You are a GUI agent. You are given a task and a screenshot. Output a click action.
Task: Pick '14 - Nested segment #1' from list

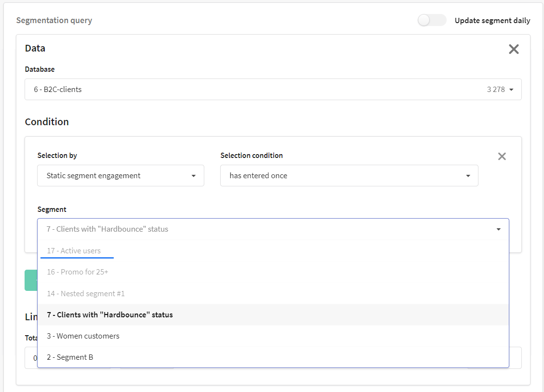pyautogui.click(x=86, y=293)
